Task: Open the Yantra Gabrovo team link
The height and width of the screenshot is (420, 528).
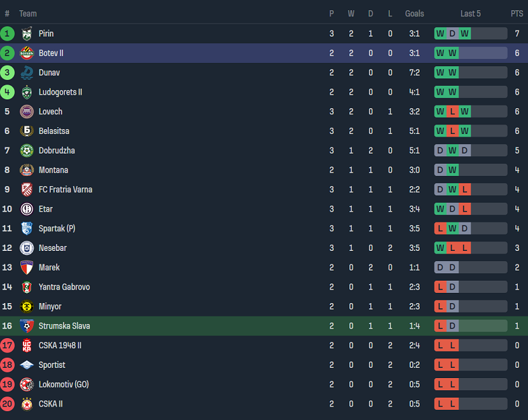Action: pos(64,287)
